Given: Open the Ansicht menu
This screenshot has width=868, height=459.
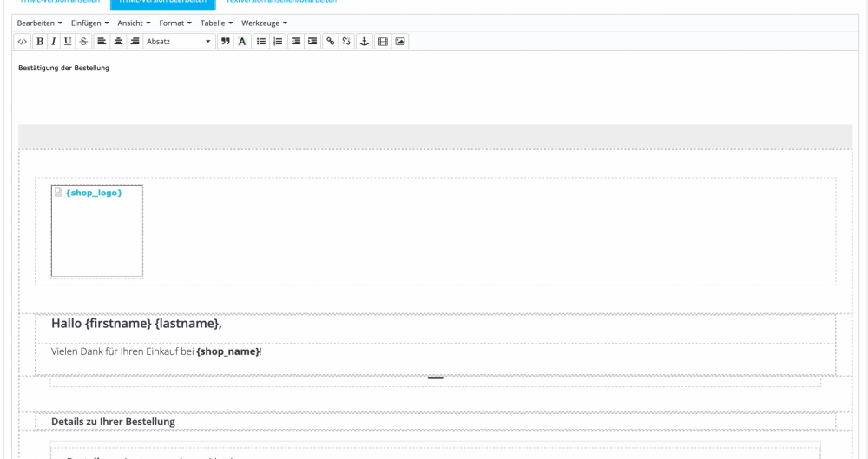Looking at the screenshot, I should [134, 23].
